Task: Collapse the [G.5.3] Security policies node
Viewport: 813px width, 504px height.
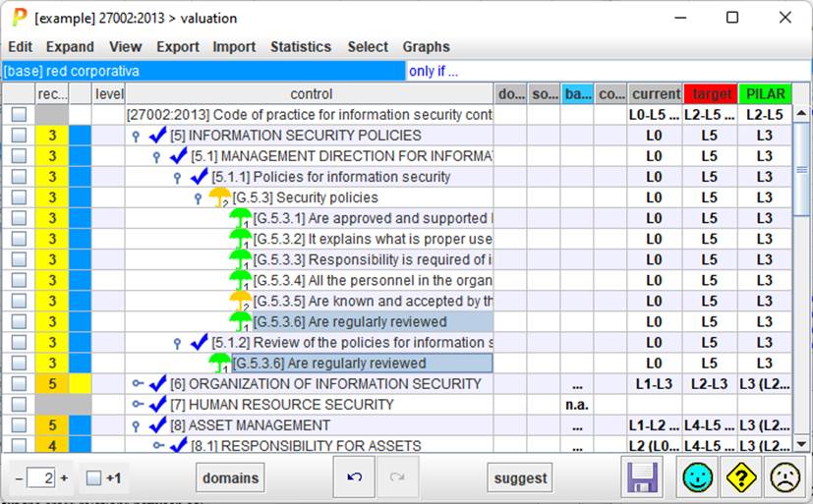Action: click(198, 198)
